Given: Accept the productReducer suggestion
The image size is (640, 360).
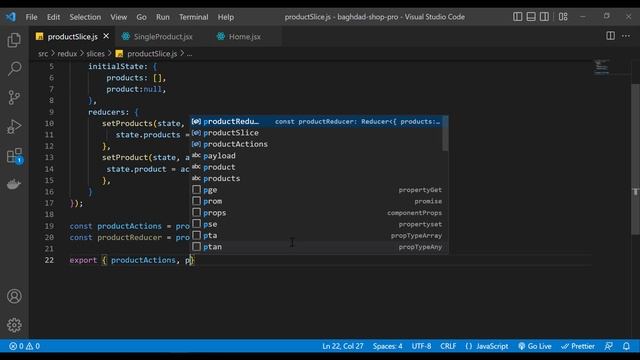Looking at the screenshot, I should (x=316, y=121).
